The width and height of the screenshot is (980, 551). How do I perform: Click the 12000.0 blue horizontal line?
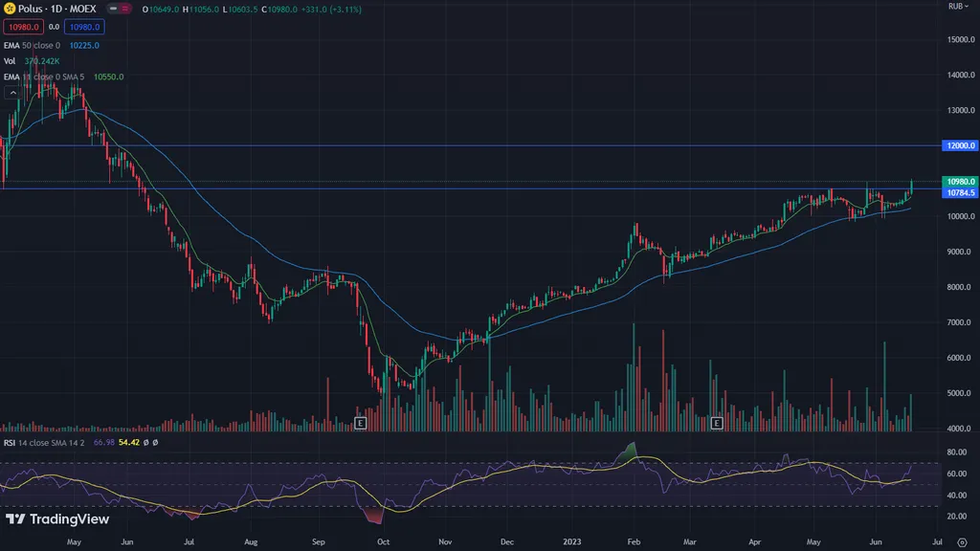pos(479,145)
